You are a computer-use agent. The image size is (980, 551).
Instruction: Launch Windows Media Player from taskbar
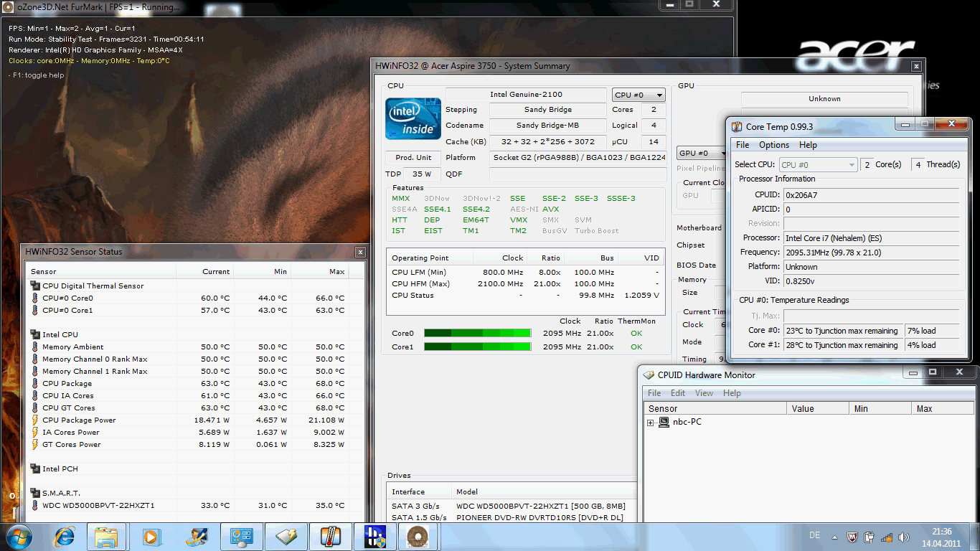[151, 537]
